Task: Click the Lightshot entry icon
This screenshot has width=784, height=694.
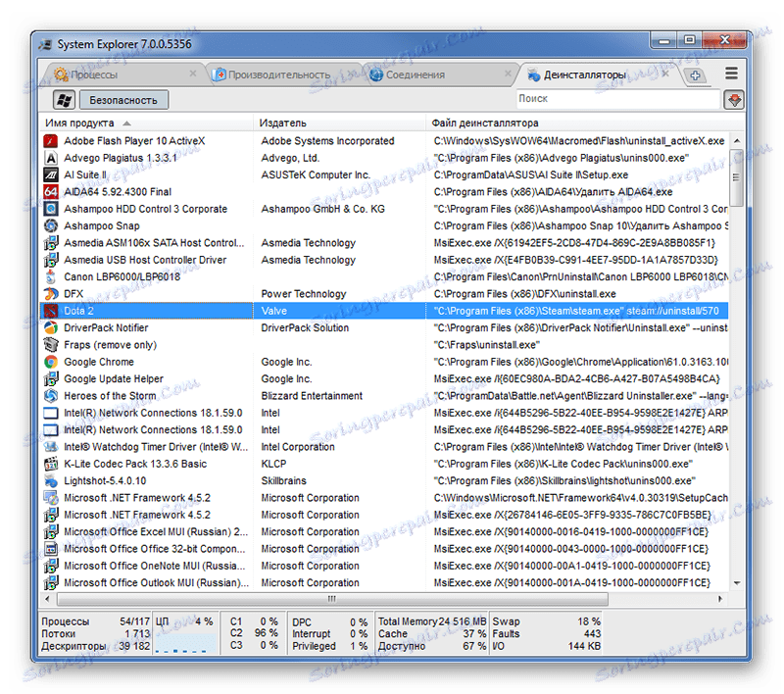Action: [51, 480]
